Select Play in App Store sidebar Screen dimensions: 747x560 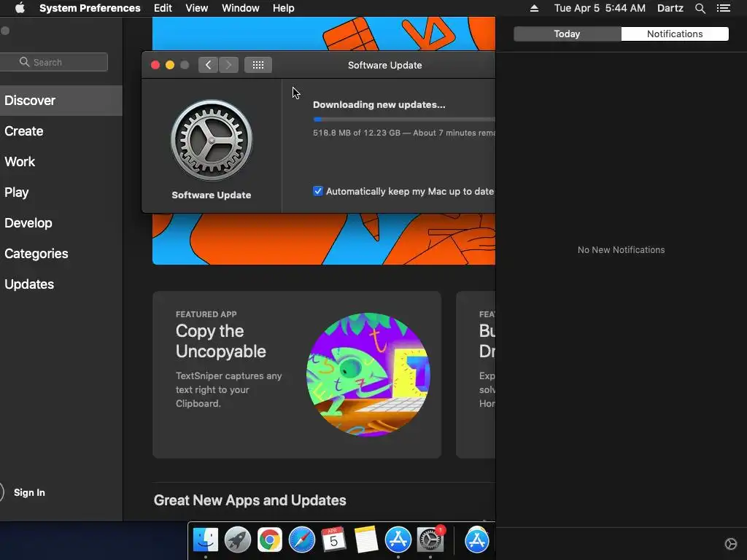pyautogui.click(x=61, y=192)
